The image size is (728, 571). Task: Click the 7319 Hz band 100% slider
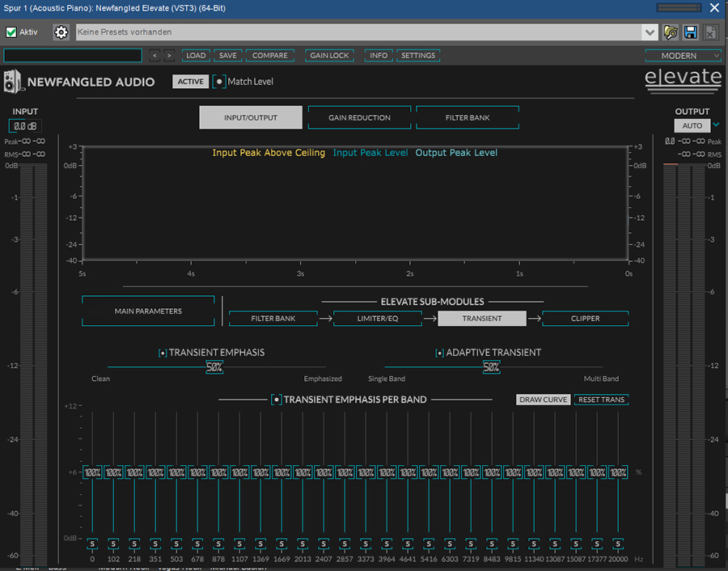(x=471, y=472)
